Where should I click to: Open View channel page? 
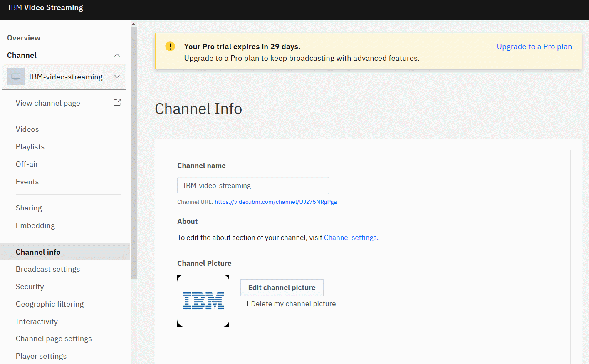pos(48,103)
